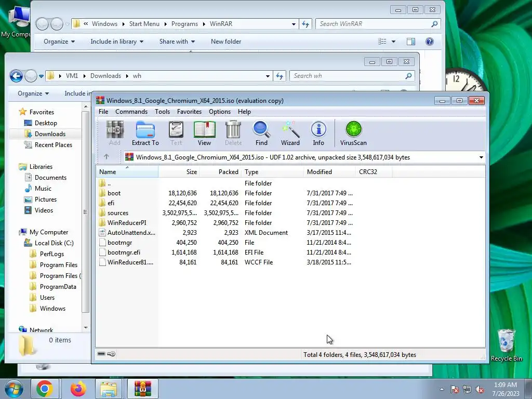Click Back arrow in the wh folder window
Image resolution: width=532 pixels, height=399 pixels.
[16, 76]
